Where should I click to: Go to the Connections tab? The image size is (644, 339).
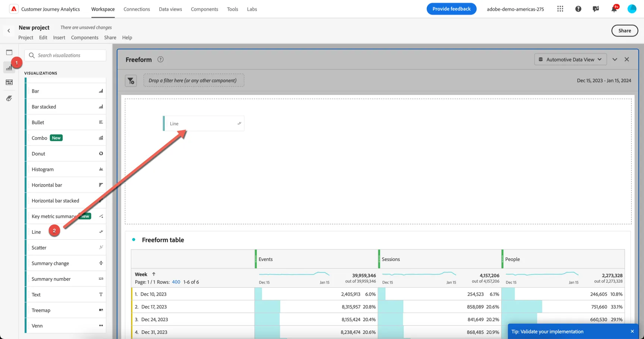(x=137, y=9)
